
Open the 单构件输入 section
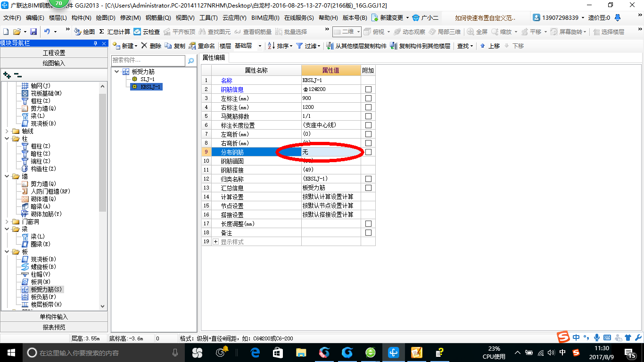point(54,317)
